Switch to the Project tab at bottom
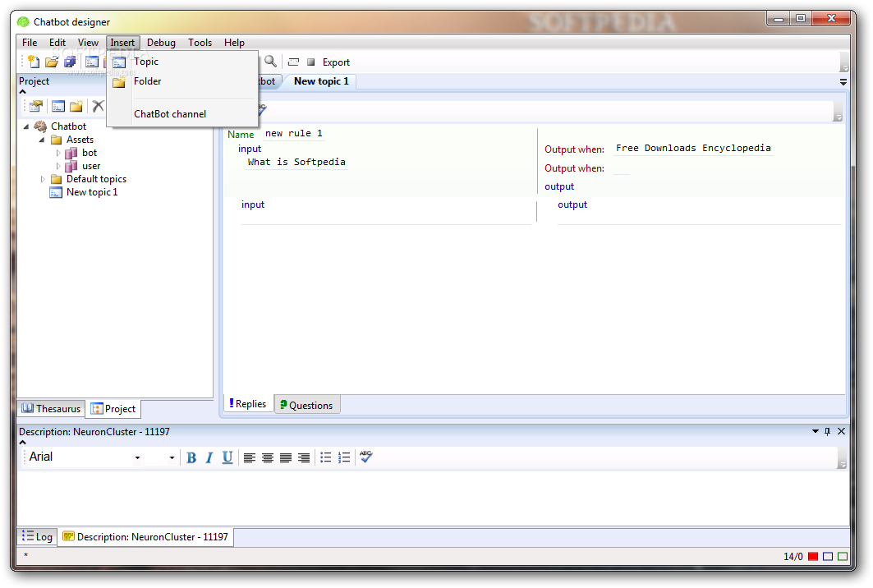873x588 pixels. pos(113,409)
